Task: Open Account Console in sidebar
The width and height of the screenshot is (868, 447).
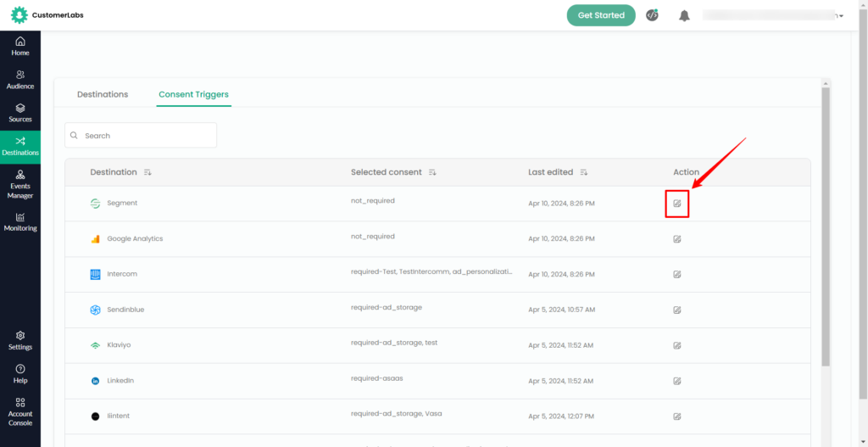Action: 20,412
